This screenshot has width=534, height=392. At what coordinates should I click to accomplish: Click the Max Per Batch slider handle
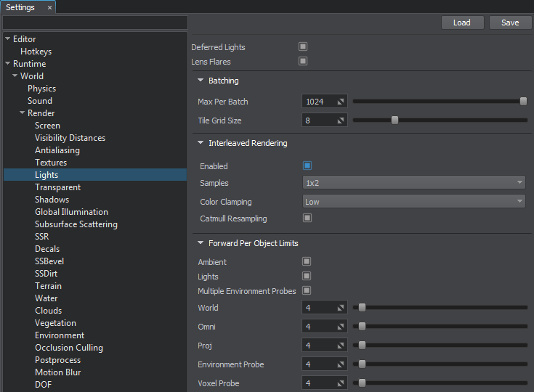point(523,102)
